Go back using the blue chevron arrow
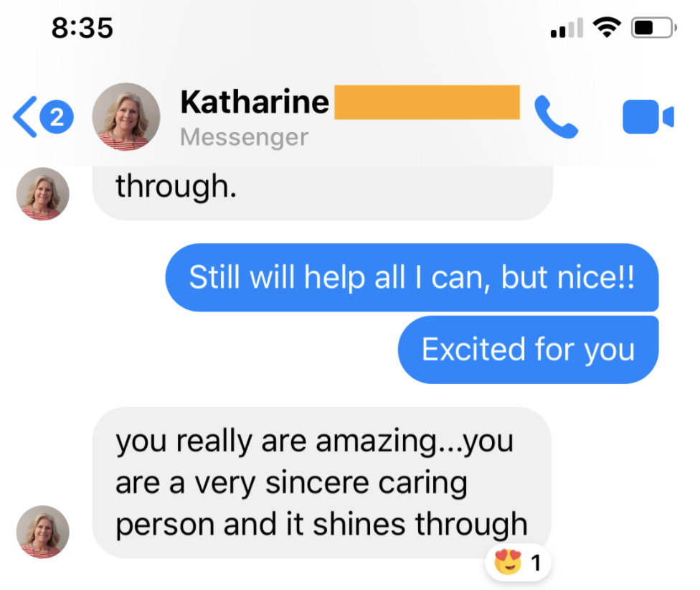The image size is (700, 590). coord(25,116)
